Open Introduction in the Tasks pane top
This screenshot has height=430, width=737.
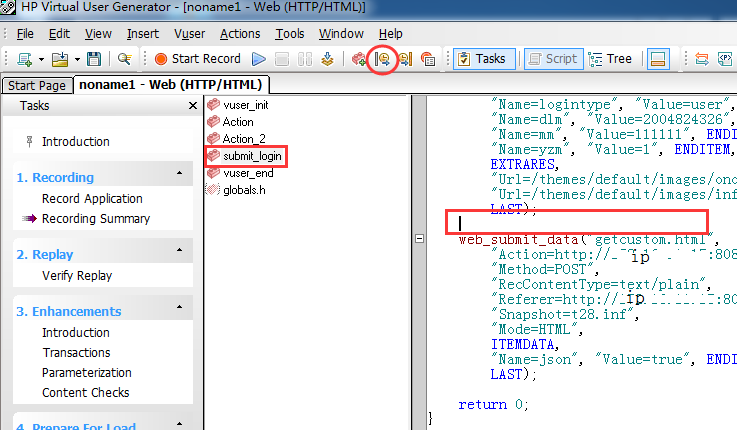[75, 141]
